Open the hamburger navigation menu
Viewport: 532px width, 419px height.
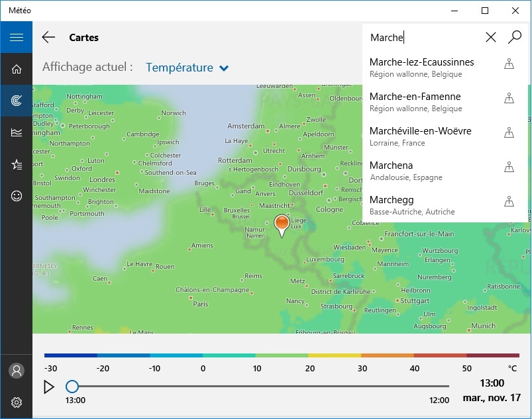(x=17, y=37)
